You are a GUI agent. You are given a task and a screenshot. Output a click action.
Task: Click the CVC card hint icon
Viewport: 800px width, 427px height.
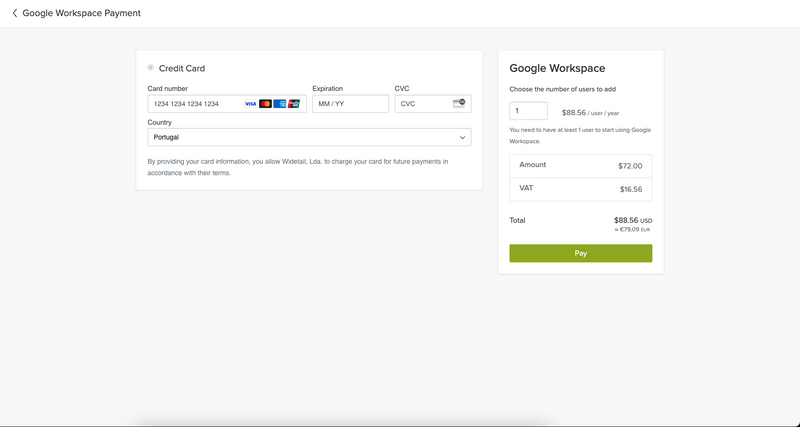tap(459, 103)
